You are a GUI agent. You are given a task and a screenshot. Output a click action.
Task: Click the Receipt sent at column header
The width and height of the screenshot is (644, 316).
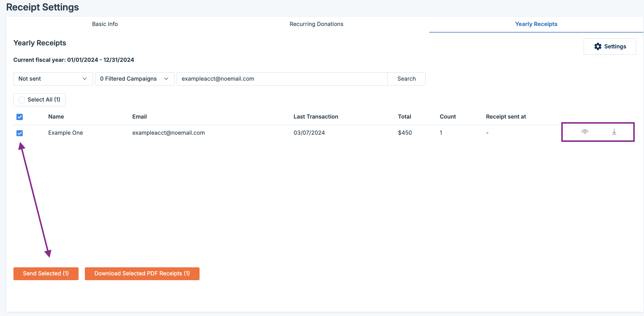tap(506, 117)
